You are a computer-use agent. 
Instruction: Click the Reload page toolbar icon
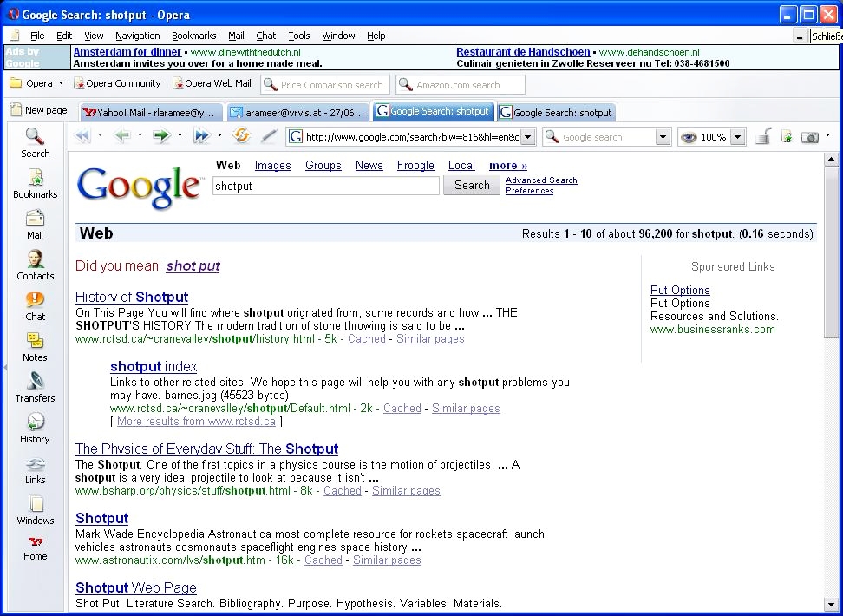click(x=242, y=136)
